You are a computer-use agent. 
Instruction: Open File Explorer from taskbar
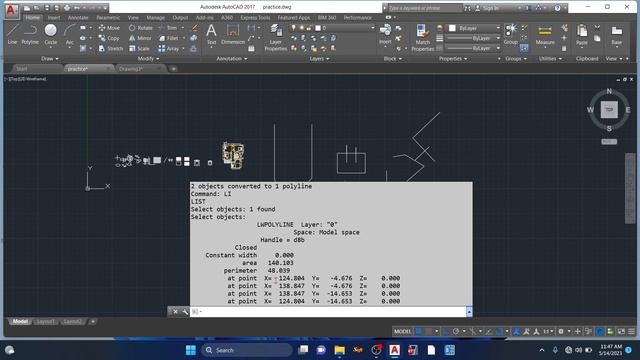tap(339, 350)
